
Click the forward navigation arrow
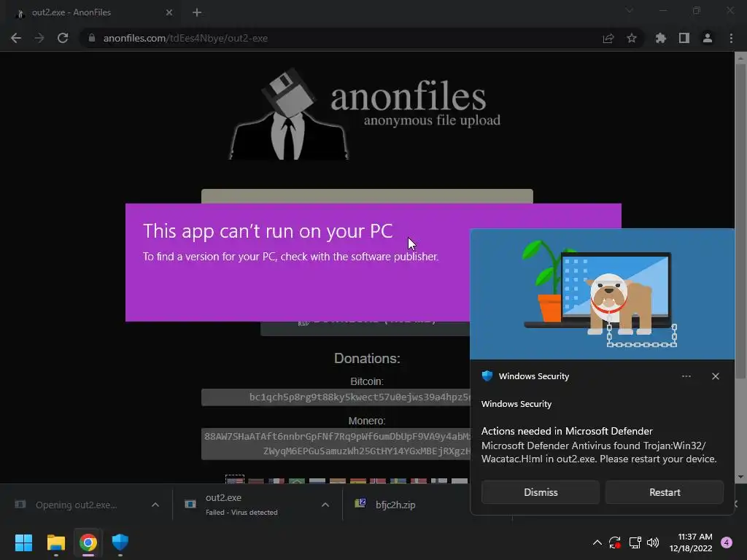(x=39, y=38)
